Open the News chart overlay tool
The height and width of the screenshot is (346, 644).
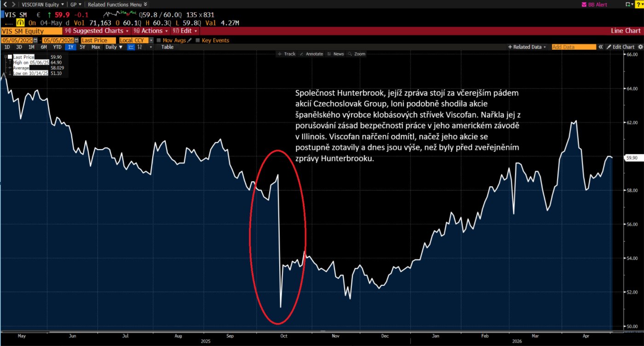point(335,54)
